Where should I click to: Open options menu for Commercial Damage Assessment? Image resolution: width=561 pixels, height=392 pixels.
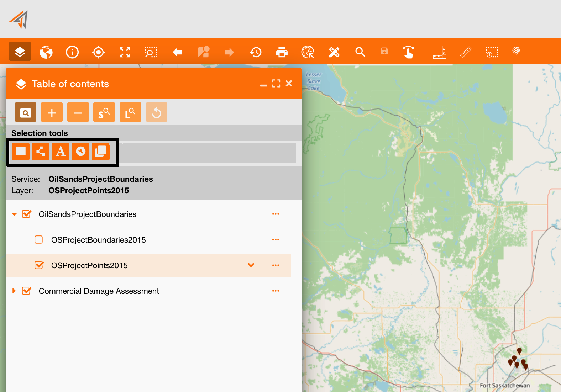(276, 291)
